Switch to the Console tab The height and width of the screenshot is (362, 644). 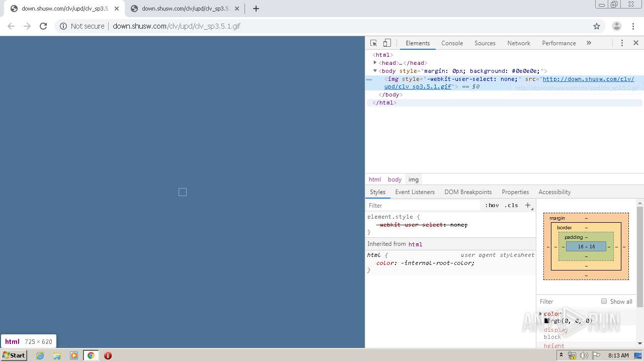[452, 43]
